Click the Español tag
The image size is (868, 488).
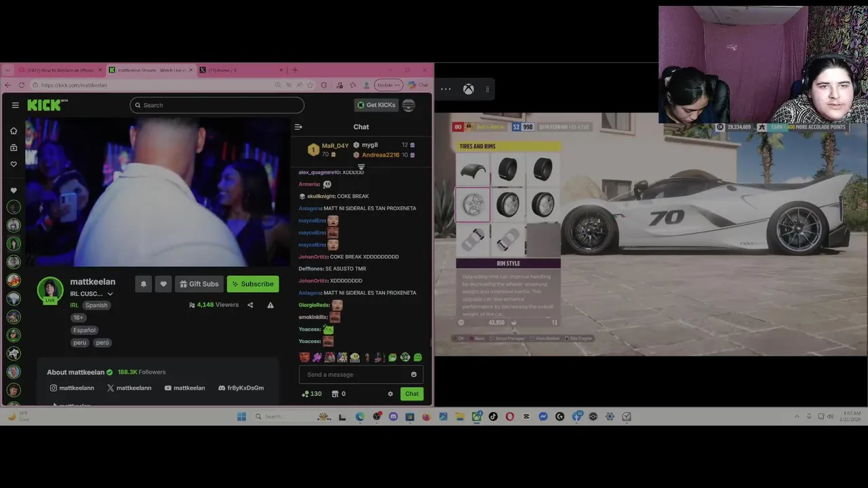tap(85, 330)
